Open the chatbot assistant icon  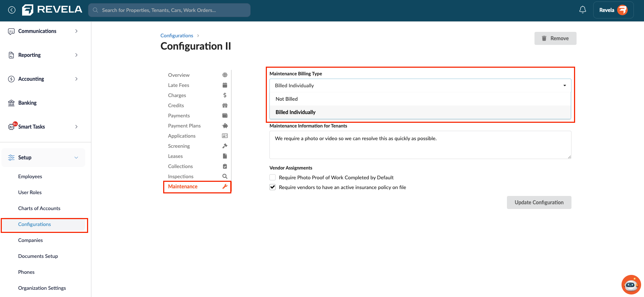631,285
